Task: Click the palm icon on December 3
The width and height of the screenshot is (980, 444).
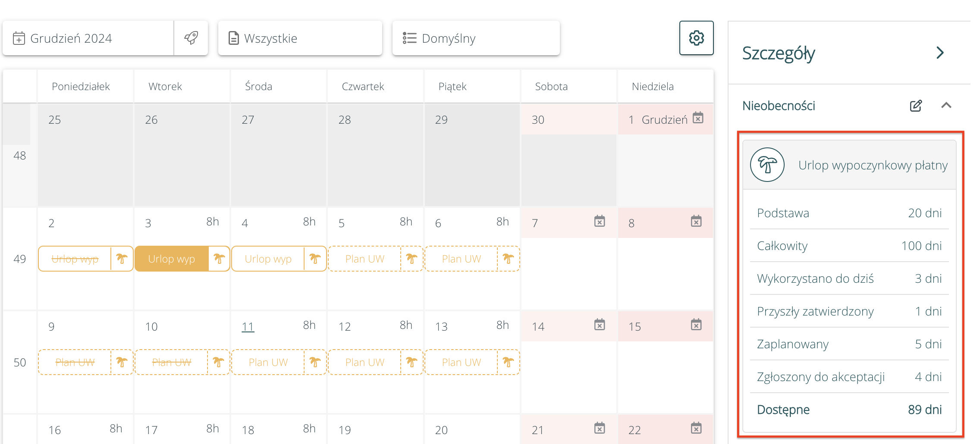Action: pos(219,259)
